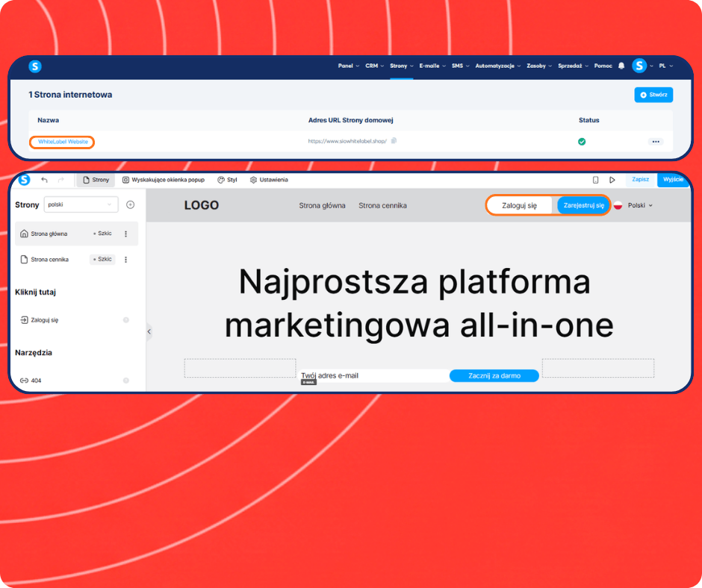Switch to mobile preview icon
Screen dimensions: 702x588
[x=595, y=179]
